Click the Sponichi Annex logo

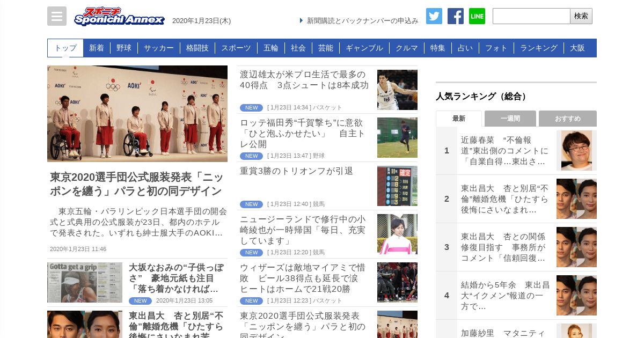(119, 17)
